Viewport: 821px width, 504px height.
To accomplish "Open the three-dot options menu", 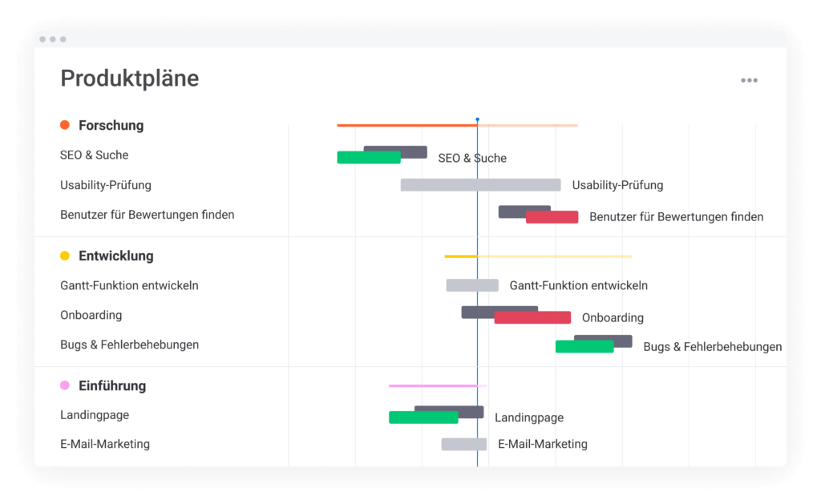I will (x=749, y=80).
